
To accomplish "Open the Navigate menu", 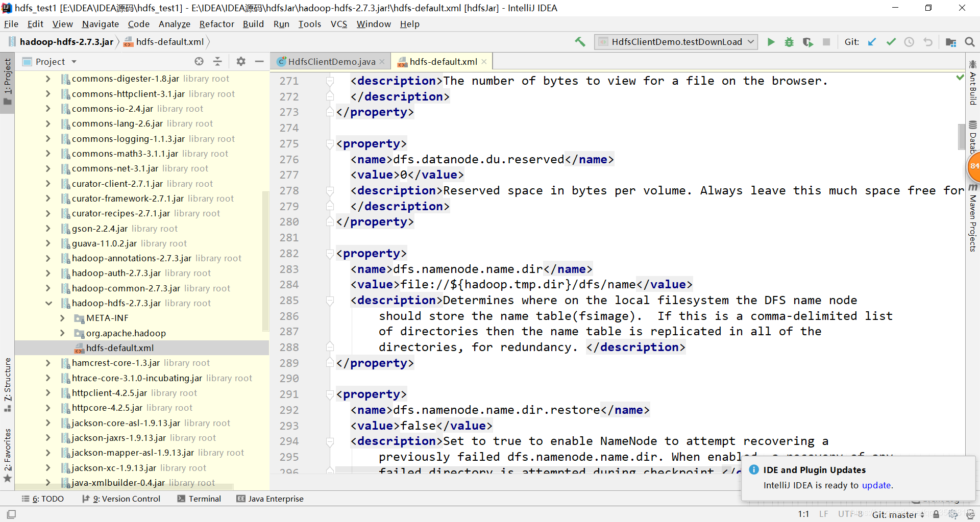I will point(100,24).
